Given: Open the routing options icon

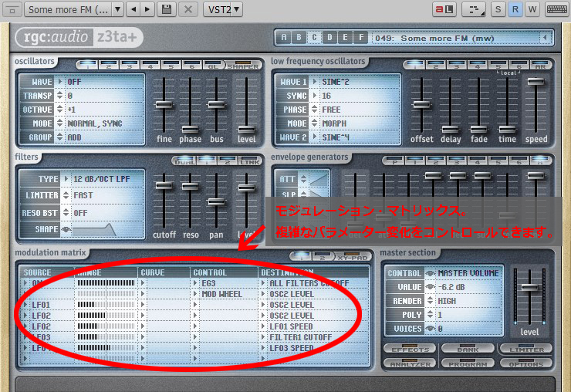Looking at the screenshot, I should pyautogui.click(x=474, y=9).
